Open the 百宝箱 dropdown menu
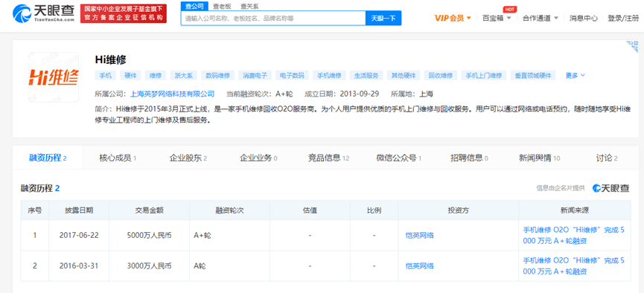The image size is (644, 293). click(497, 18)
